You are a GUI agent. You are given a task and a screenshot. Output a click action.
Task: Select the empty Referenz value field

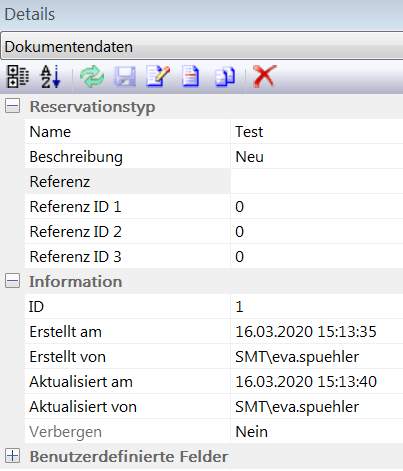[317, 182]
